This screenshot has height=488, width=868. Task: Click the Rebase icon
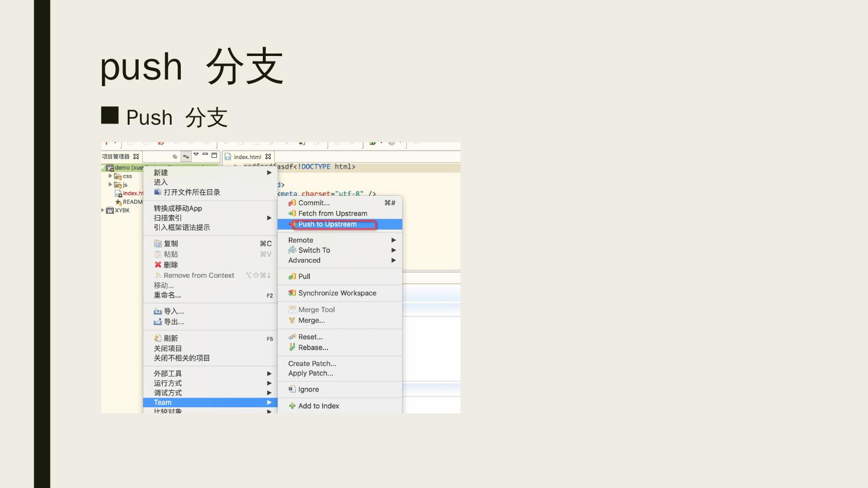pos(292,348)
